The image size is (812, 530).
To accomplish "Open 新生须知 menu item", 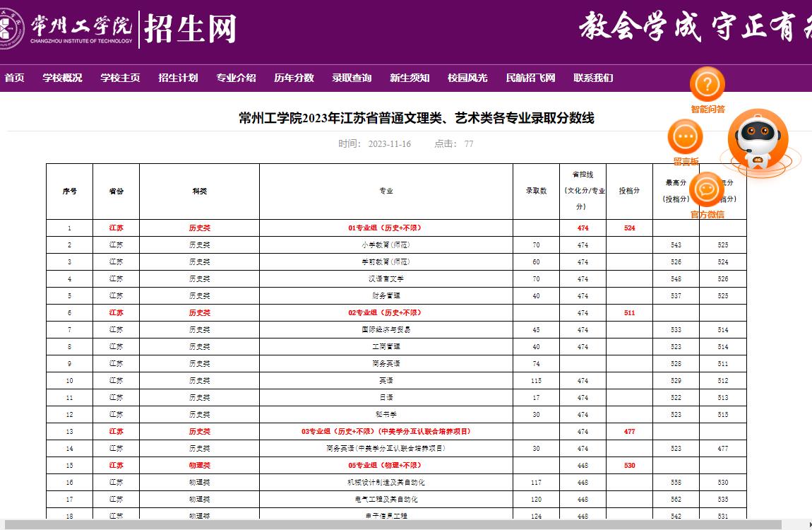I will coord(410,78).
